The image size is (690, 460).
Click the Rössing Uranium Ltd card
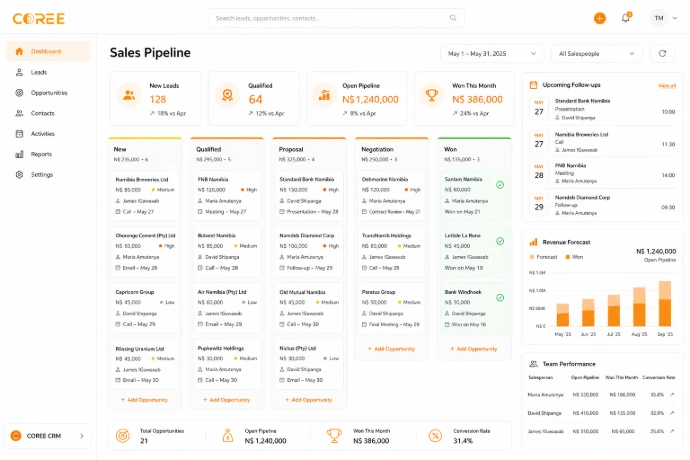coord(145,364)
